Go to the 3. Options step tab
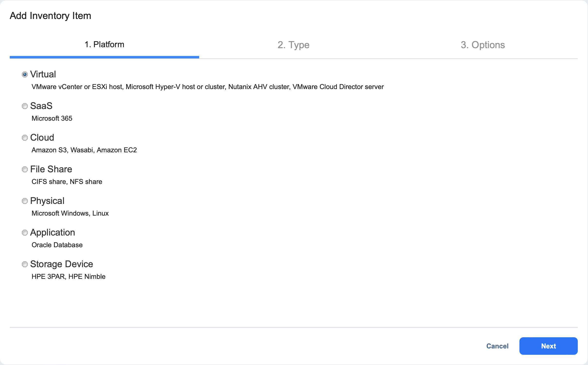Screen dimensions: 588x365 (483, 45)
